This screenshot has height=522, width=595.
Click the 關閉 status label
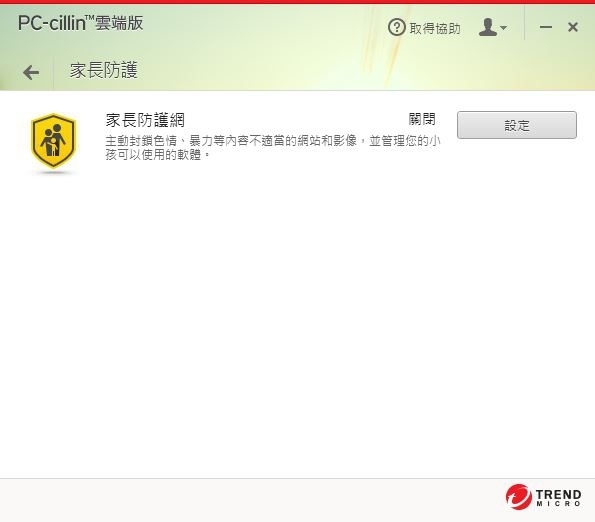[x=422, y=119]
